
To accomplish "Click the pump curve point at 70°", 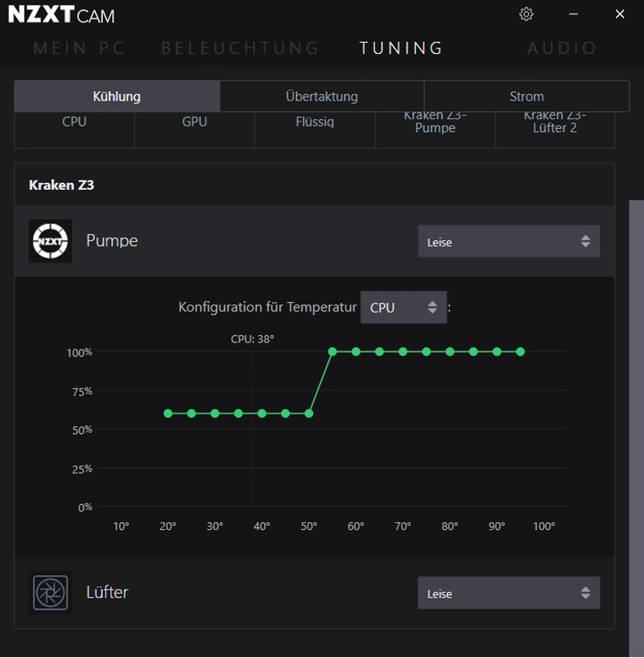I will click(x=402, y=352).
